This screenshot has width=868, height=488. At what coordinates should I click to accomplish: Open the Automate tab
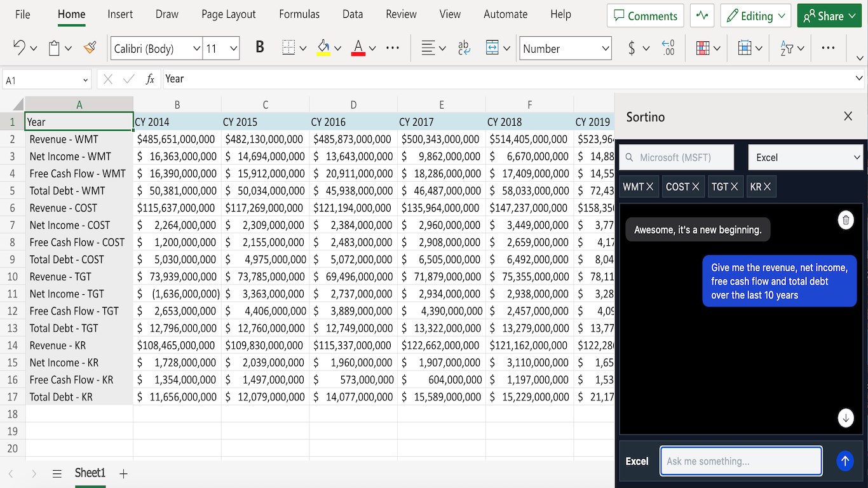pyautogui.click(x=506, y=14)
